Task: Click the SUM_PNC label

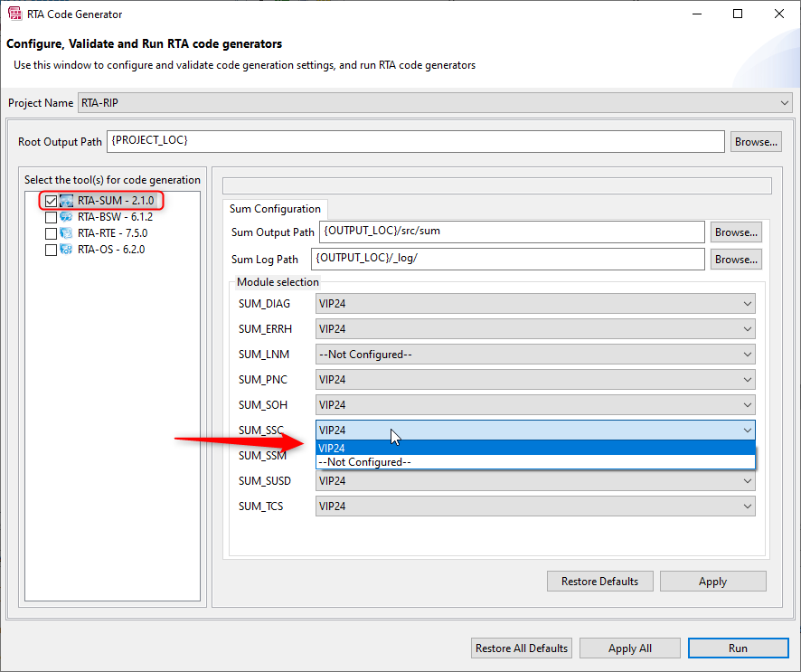Action: coord(262,380)
